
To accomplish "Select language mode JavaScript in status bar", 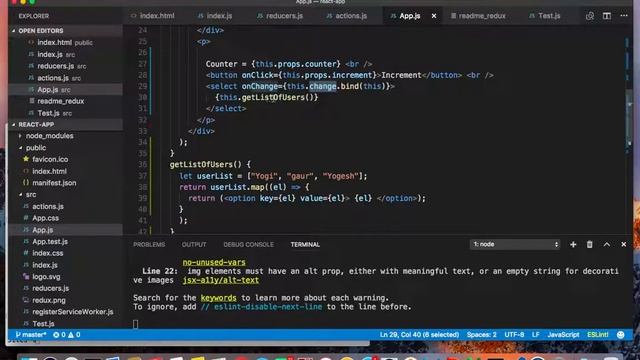I will [x=563, y=335].
